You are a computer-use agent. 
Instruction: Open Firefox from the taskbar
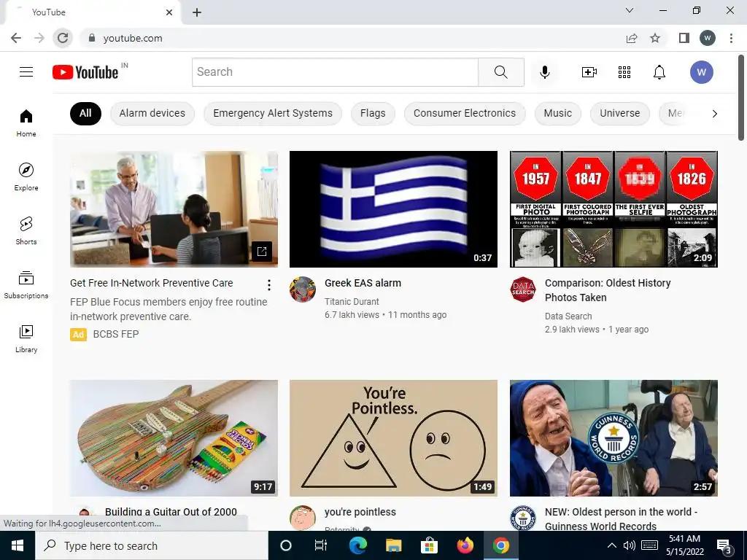465,545
